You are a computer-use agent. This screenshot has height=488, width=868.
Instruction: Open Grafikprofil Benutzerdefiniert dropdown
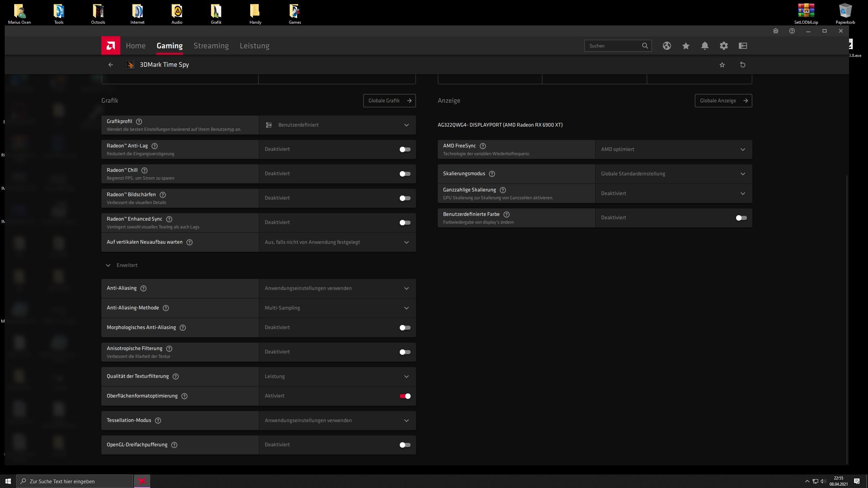(337, 125)
